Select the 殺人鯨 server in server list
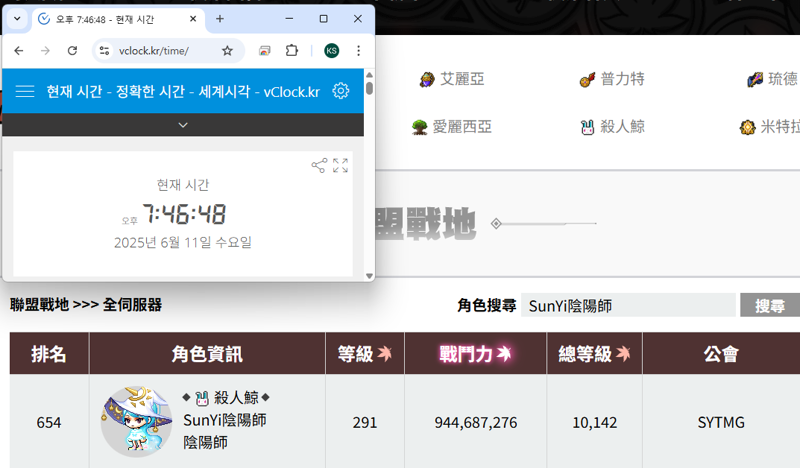Screen dimensions: 800x468 (x=613, y=127)
